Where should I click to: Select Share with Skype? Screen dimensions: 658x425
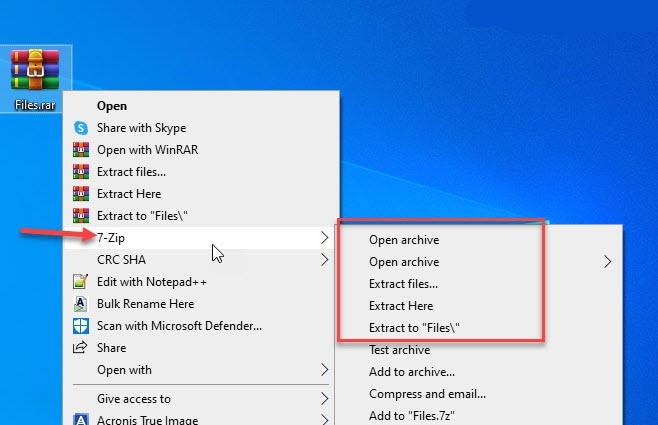point(201,128)
